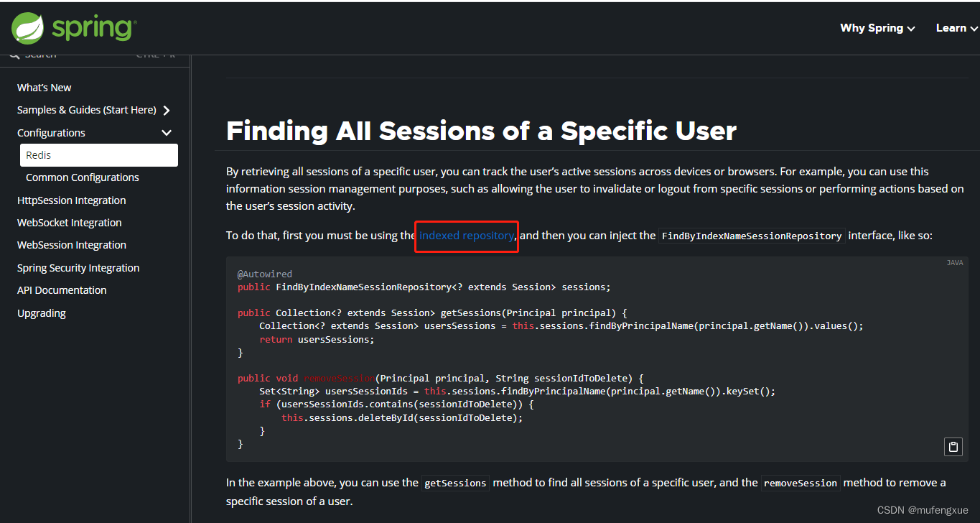Image resolution: width=980 pixels, height=523 pixels.
Task: Open the WebSocket Integration page
Action: [x=69, y=222]
